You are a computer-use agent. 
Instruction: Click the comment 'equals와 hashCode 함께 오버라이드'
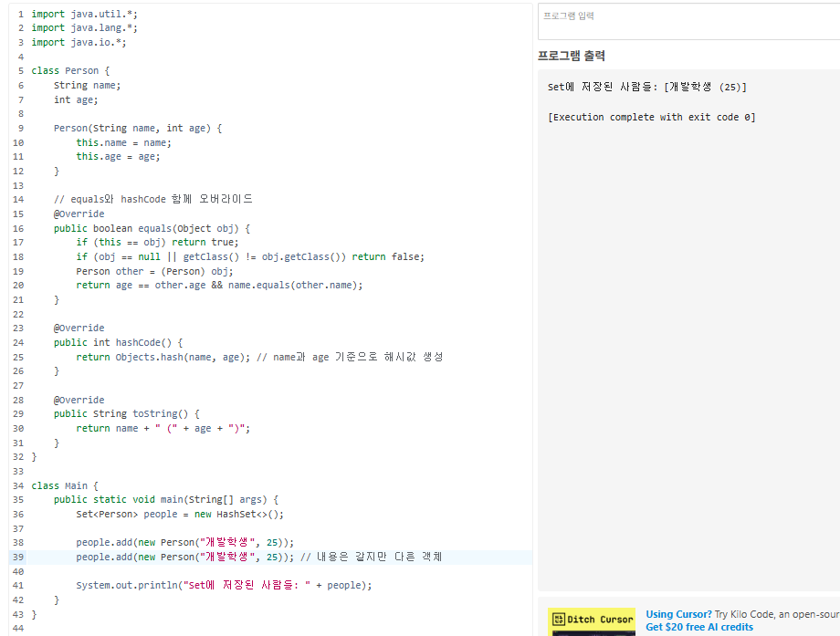[x=153, y=199]
